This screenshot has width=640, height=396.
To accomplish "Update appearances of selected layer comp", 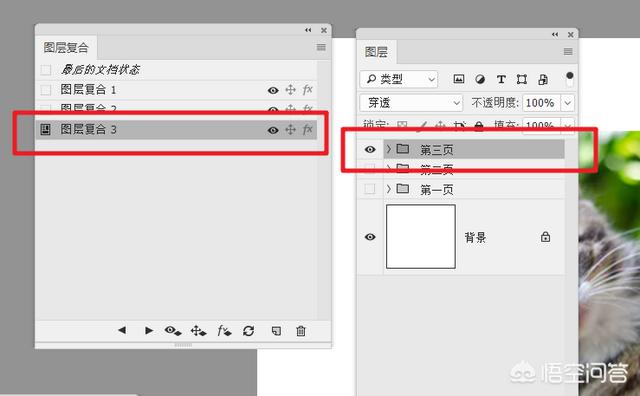I will click(x=224, y=330).
